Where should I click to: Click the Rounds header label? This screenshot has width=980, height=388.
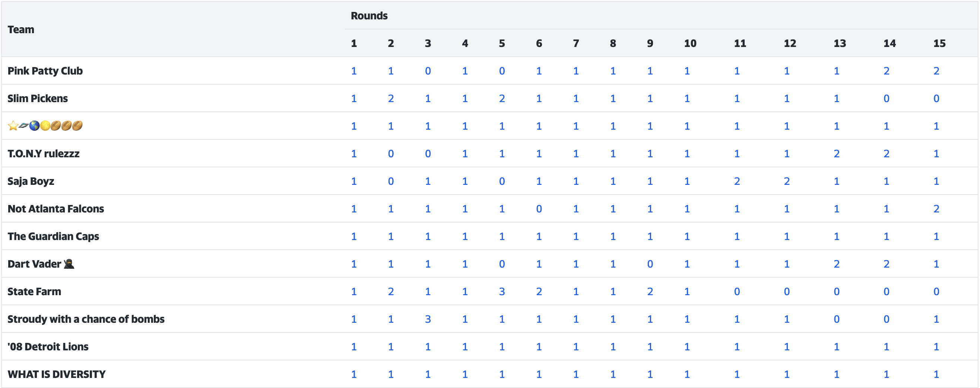coord(369,16)
